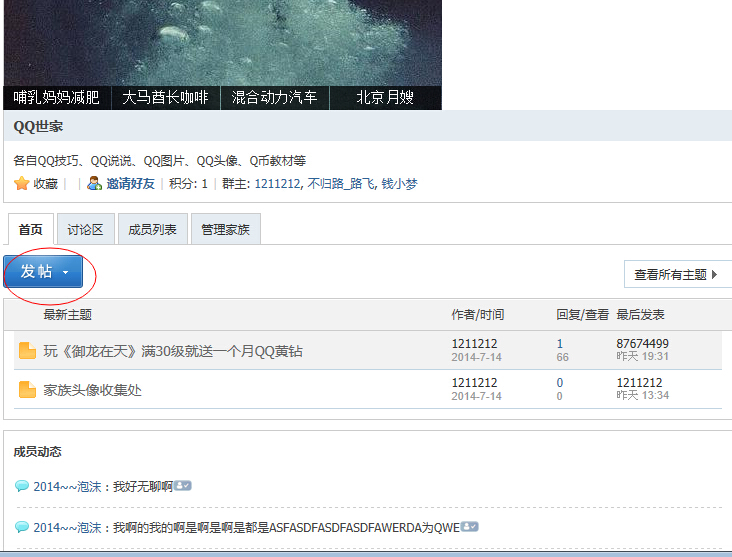
Task: Click view count 66 on 御龙在天 topic
Action: (x=562, y=357)
